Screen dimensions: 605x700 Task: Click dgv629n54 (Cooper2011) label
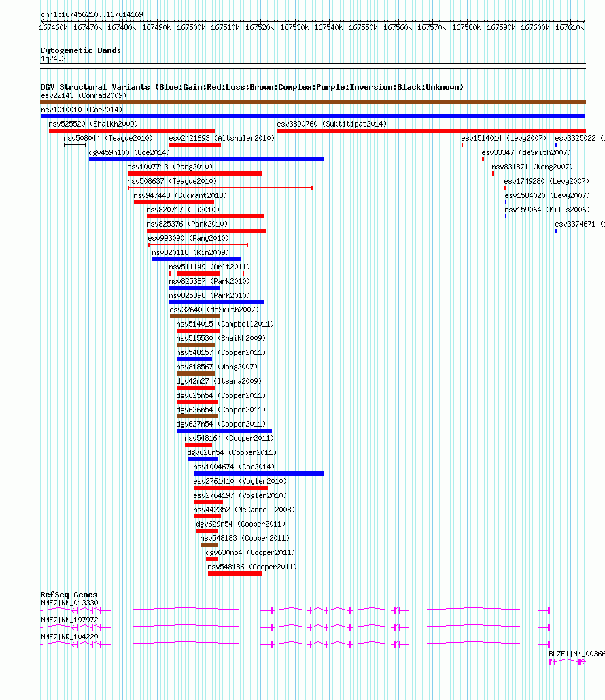tap(241, 524)
